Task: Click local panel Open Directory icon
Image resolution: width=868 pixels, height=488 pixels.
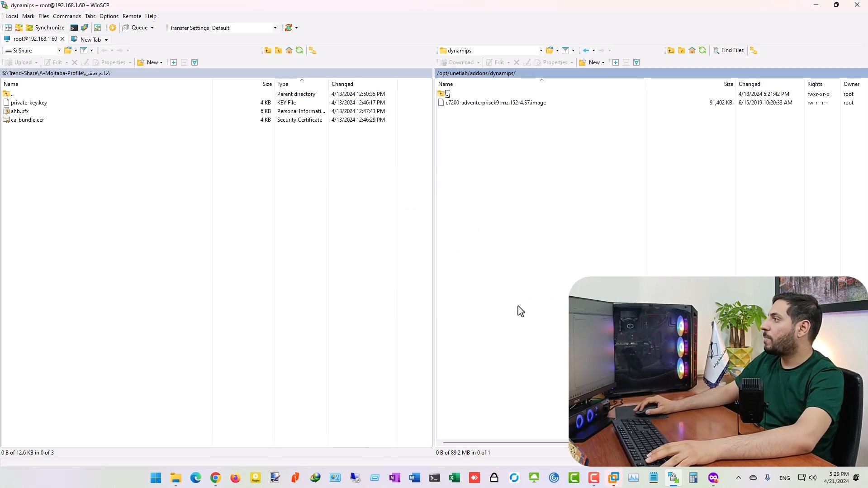Action: [68, 50]
